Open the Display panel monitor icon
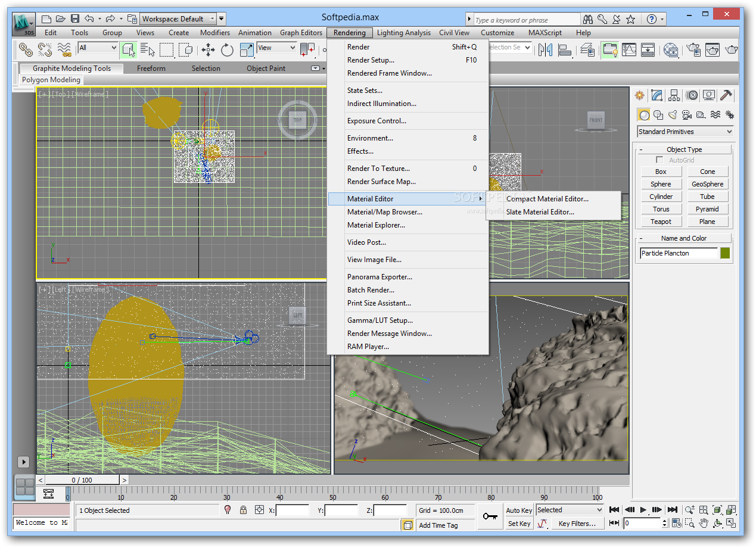 pyautogui.click(x=708, y=95)
